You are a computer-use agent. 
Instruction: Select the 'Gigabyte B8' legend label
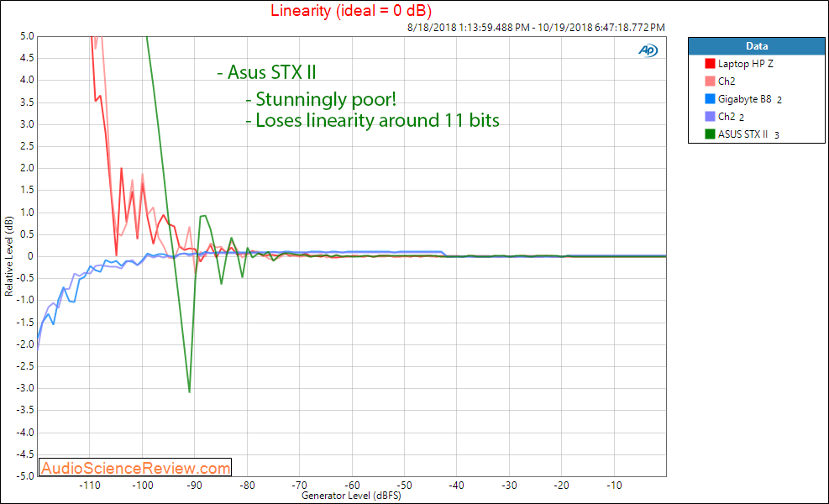744,99
